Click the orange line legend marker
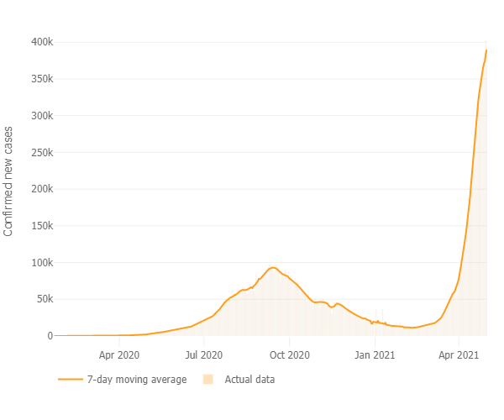Viewport: 504px width, 420px height. coord(71,380)
